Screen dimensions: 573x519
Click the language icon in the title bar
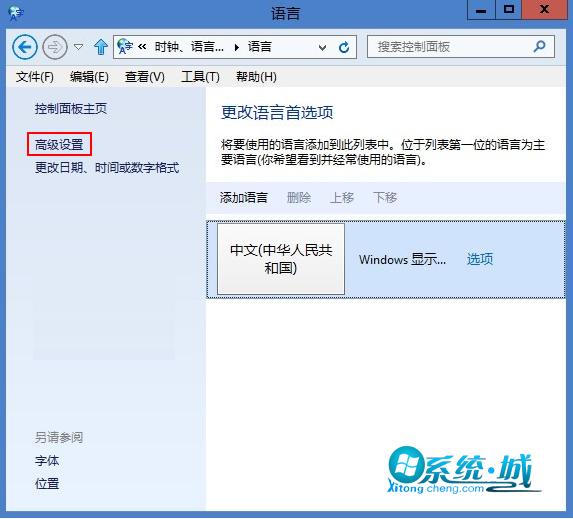pos(16,14)
